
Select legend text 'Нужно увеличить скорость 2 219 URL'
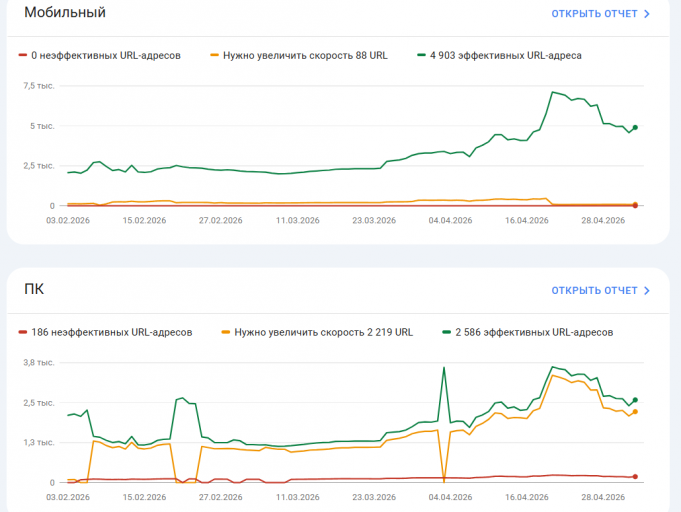324,332
